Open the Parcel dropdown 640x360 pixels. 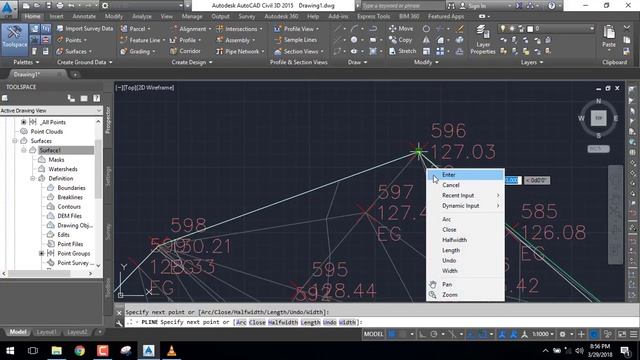point(136,29)
